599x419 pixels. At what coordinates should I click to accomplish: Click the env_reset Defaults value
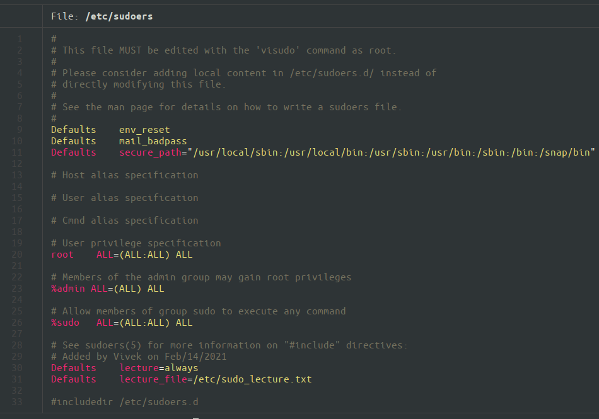click(x=144, y=130)
